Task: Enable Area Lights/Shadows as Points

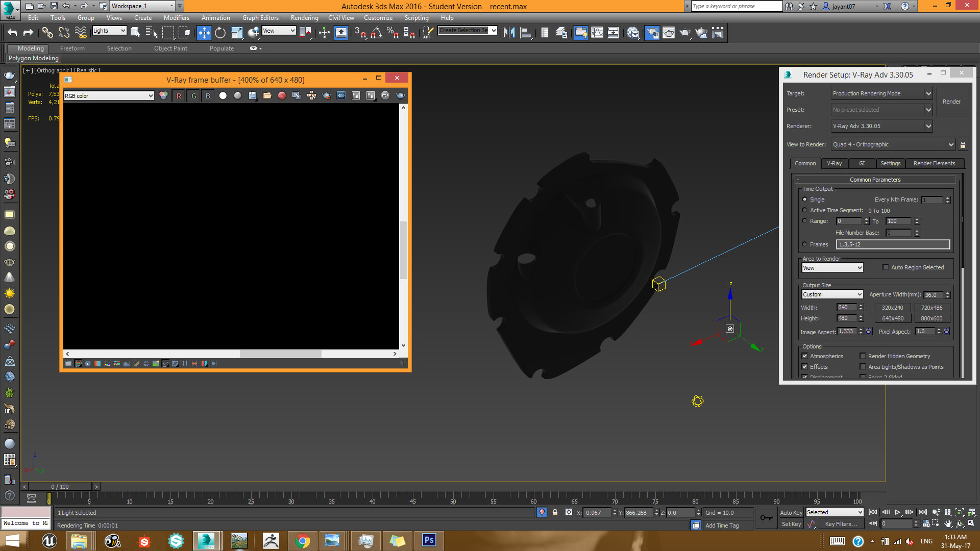Action: pos(863,367)
